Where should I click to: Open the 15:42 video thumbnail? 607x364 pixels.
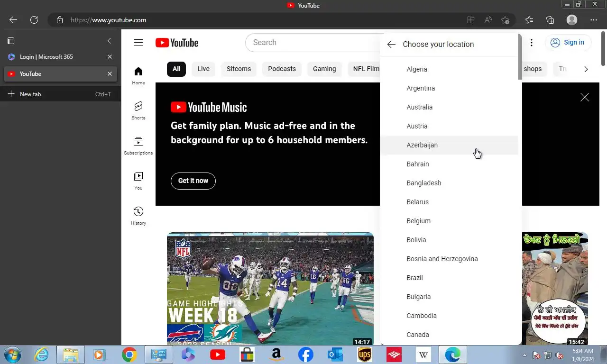coord(555,289)
